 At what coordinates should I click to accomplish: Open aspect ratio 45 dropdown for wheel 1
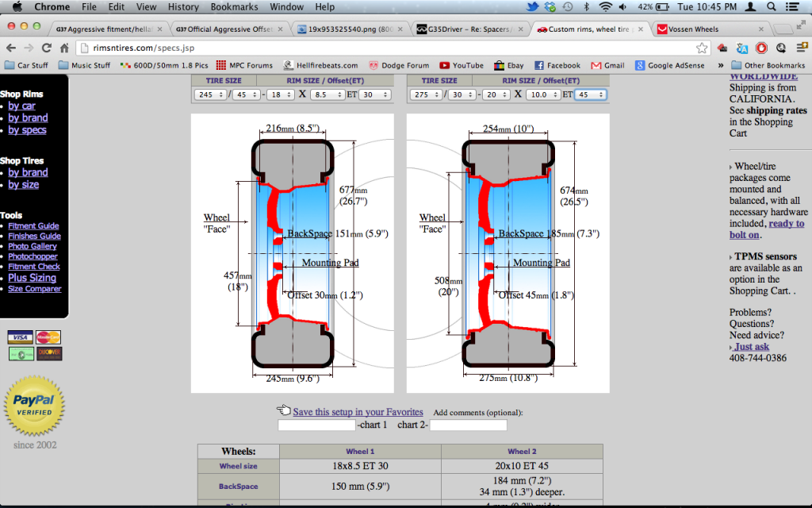[x=246, y=94]
